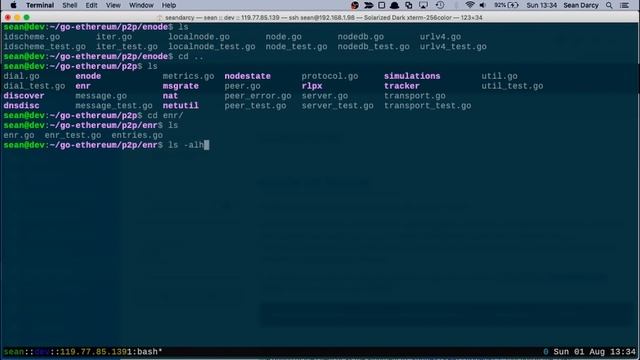Click the transport_test.go file name
This screenshot has width=640, height=360.
tap(427, 105)
